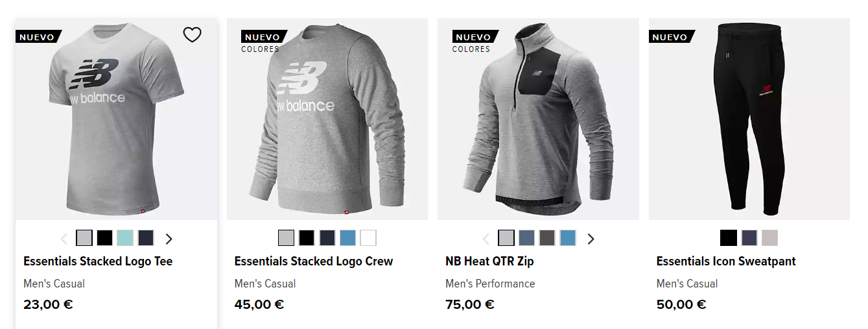Select light blue swatch for NB Heat Zip
868x329 pixels.
568,238
